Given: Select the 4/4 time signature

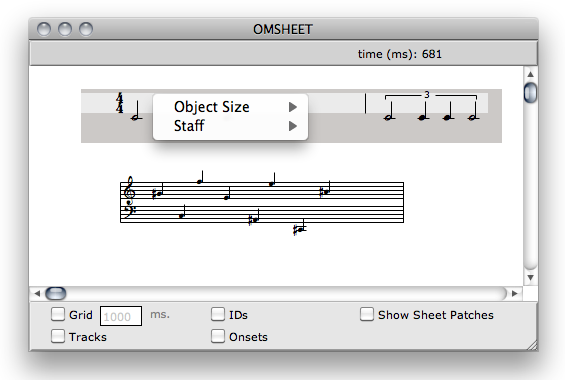Looking at the screenshot, I should coord(120,103).
